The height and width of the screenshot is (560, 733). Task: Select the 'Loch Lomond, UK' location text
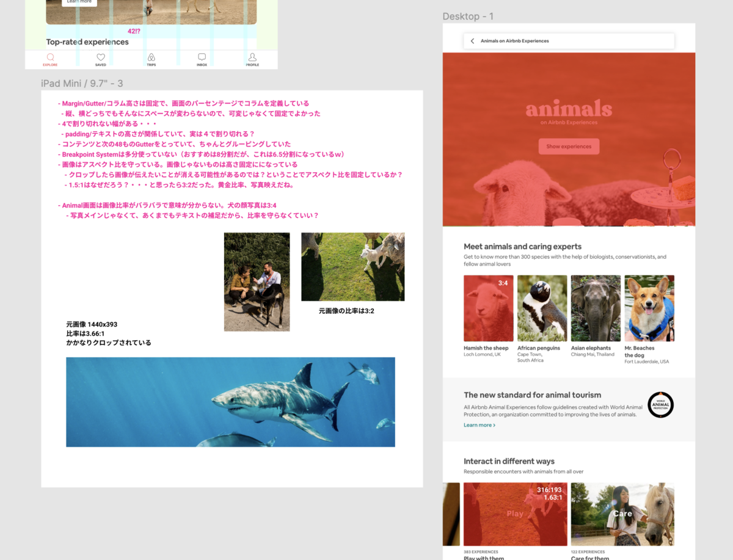coord(482,355)
